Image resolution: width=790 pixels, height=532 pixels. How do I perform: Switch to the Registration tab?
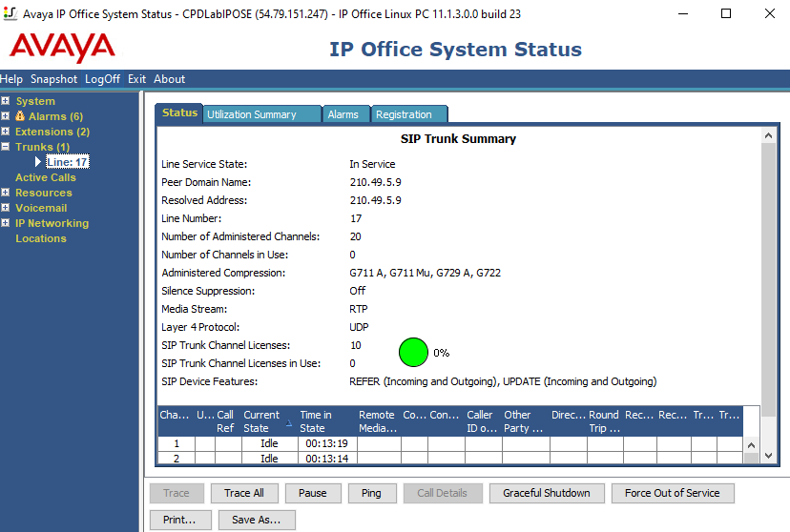(x=409, y=114)
